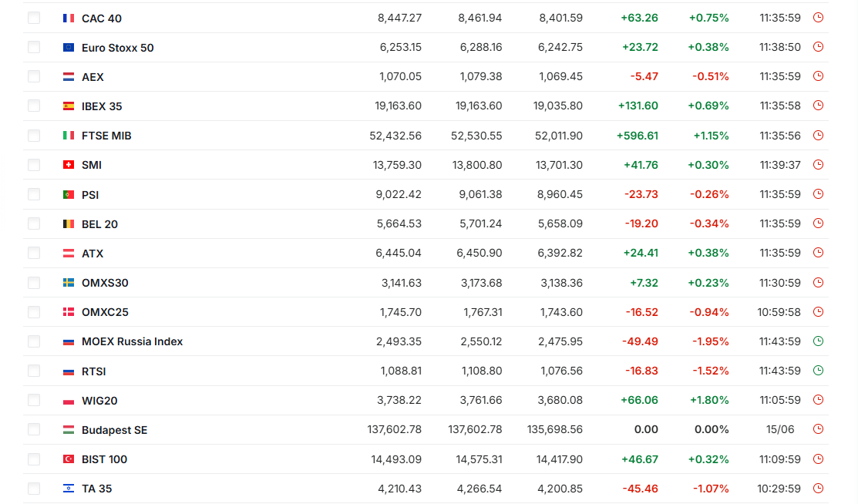The image size is (858, 504).
Task: Click the green clock icon in the RTSI row
Action: point(818,371)
